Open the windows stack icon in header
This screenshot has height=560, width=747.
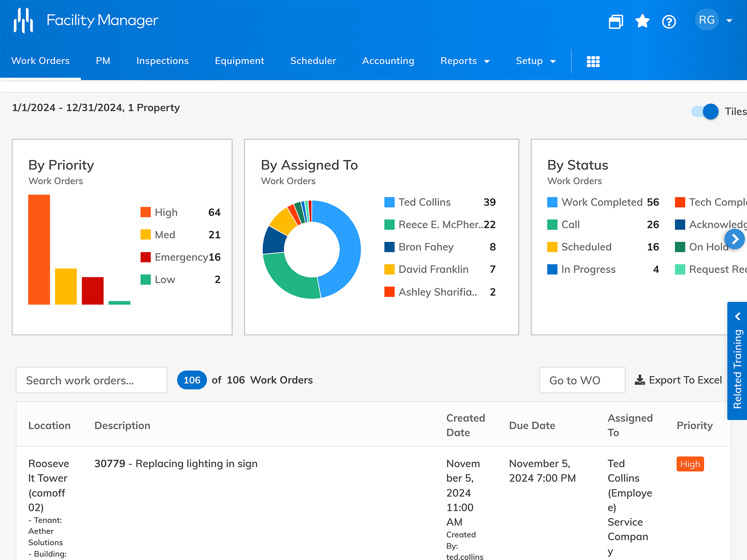point(616,21)
